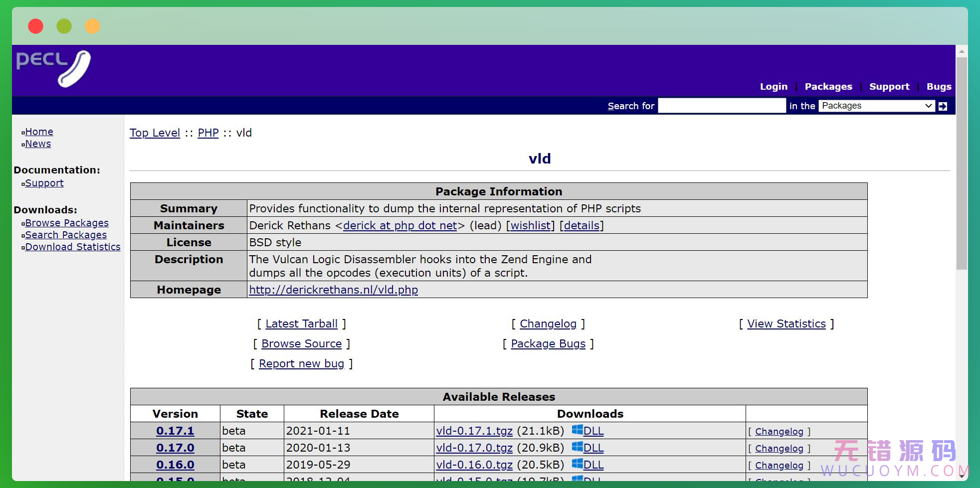
Task: Click the PECL logo
Action: 53,68
